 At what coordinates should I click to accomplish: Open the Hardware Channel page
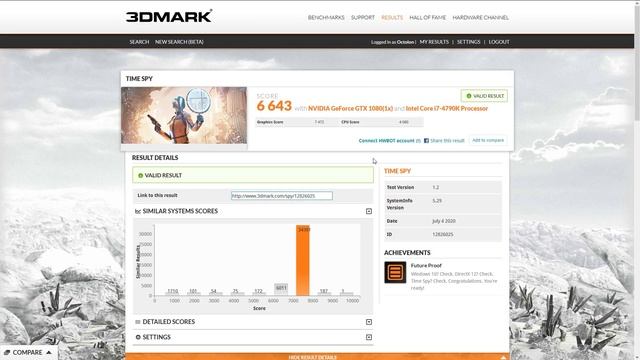pos(480,18)
